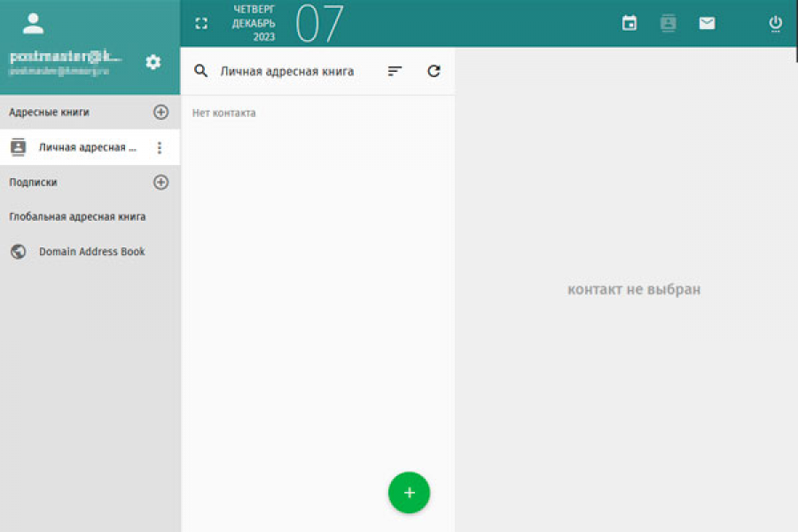Image resolution: width=798 pixels, height=532 pixels.
Task: Click the Domain Address Book globe icon
Action: coord(19,252)
